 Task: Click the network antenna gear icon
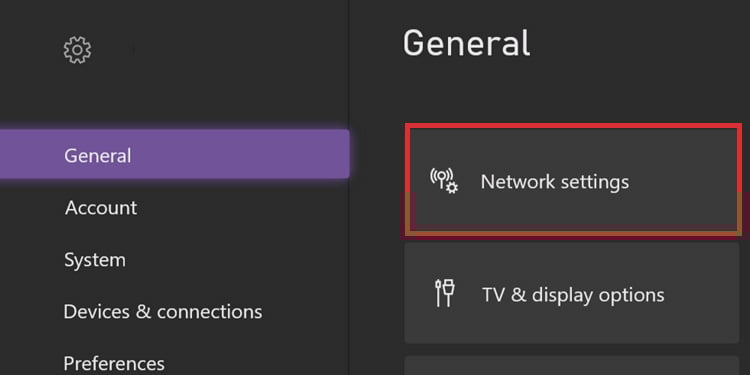click(444, 181)
